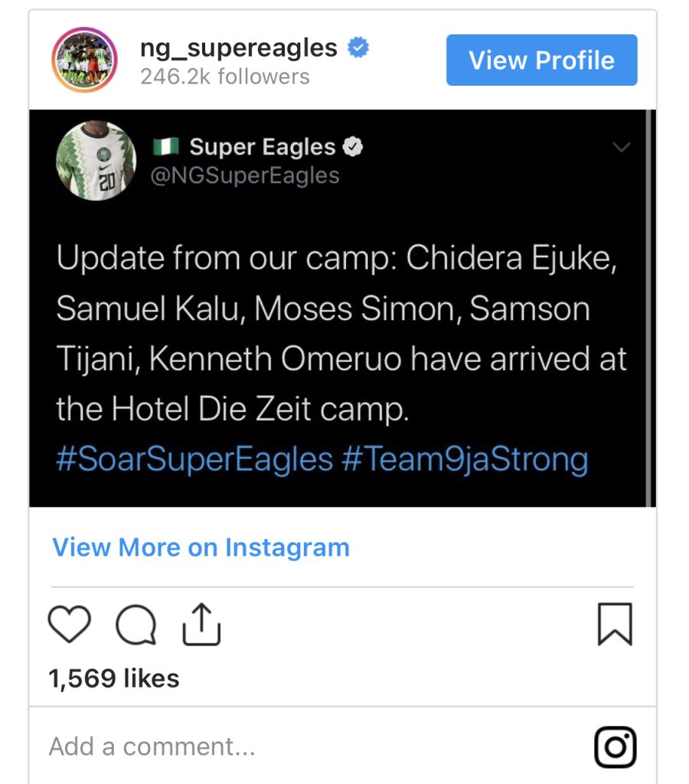Viewport: 689px width, 784px height.
Task: Expand the tweet options chevron
Action: click(622, 147)
